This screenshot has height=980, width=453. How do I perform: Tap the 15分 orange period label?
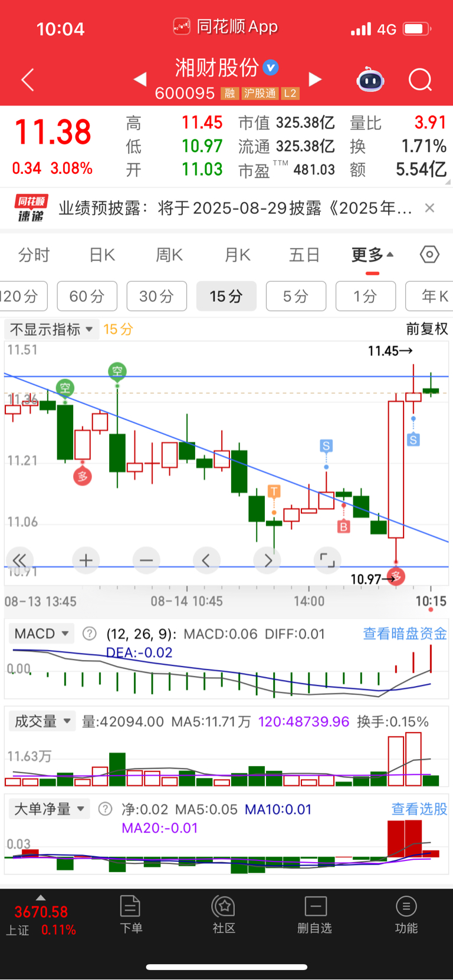tap(118, 329)
